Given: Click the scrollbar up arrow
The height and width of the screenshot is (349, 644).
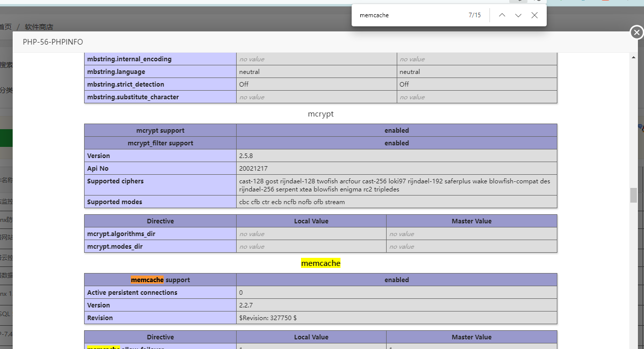Looking at the screenshot, I should click(633, 57).
